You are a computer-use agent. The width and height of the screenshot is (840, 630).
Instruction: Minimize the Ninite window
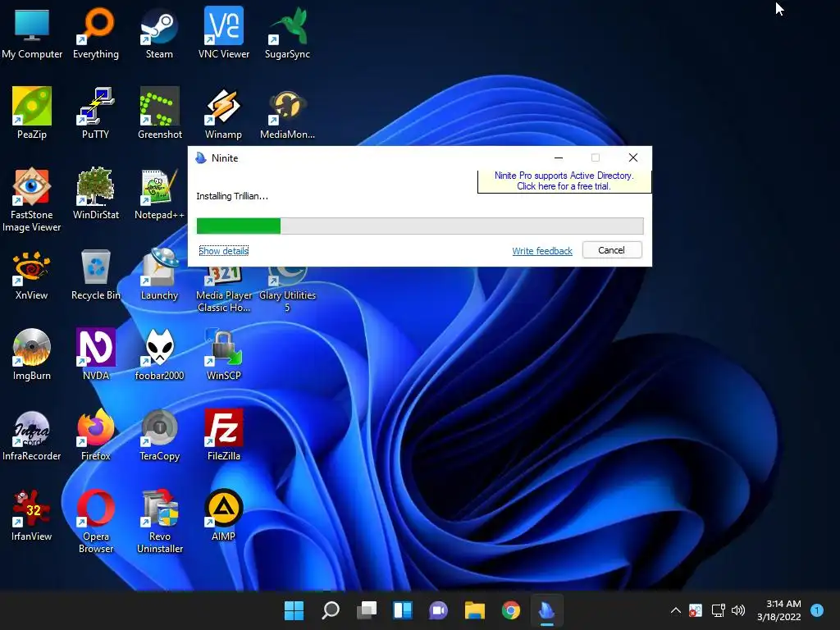tap(558, 157)
